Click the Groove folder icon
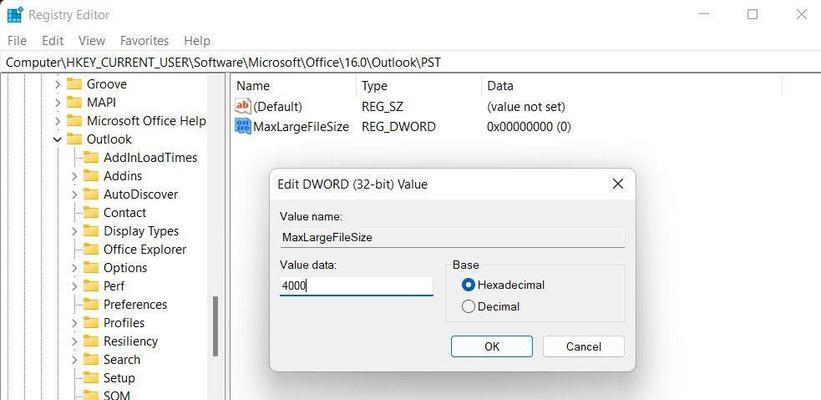Screen dimensions: 821x400 click(x=74, y=84)
